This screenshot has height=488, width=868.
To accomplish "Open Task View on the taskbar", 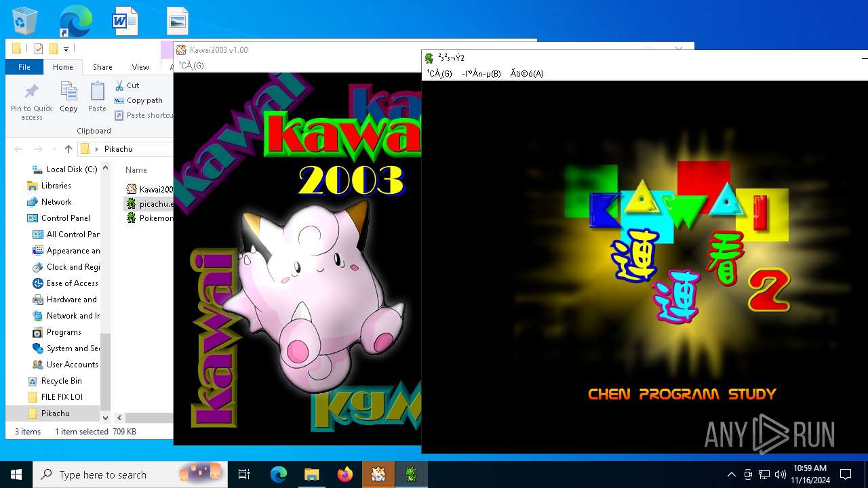I will pos(244,474).
